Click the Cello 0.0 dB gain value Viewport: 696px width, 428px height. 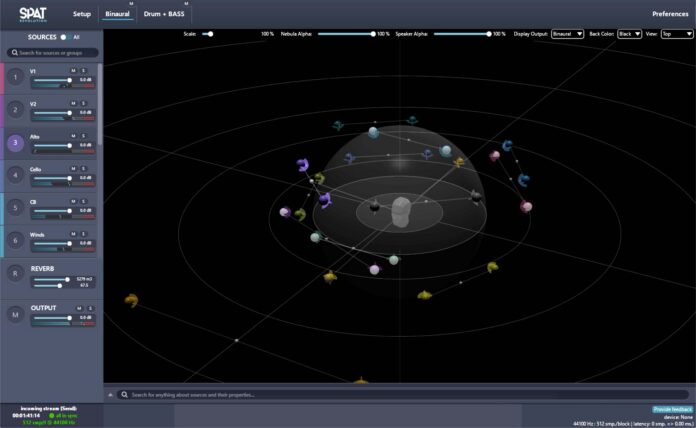tap(86, 178)
